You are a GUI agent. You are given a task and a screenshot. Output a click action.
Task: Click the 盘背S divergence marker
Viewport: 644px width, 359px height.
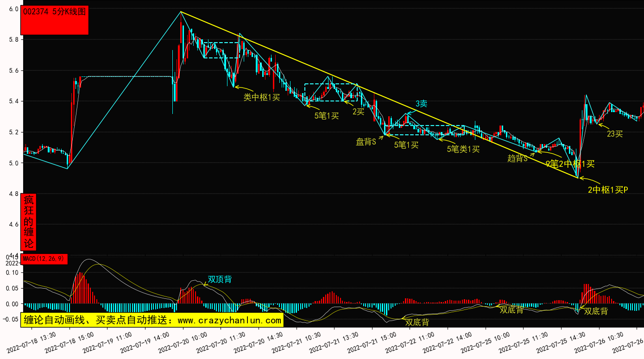coord(366,142)
